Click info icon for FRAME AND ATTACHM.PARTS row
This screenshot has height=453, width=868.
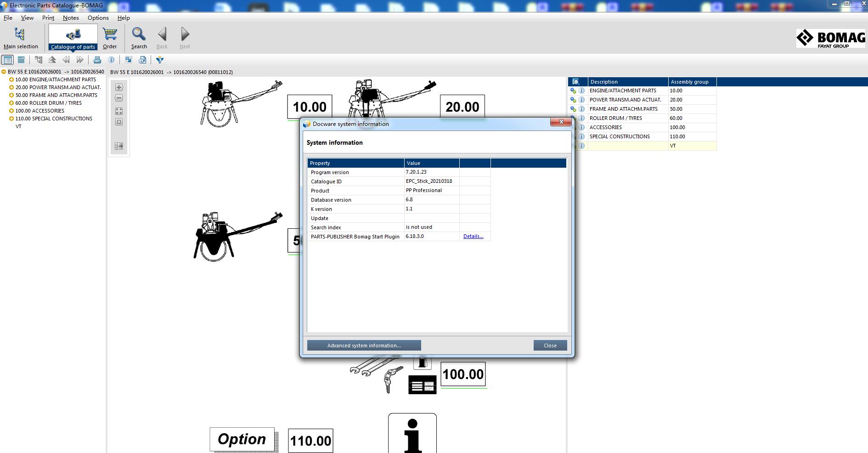[581, 109]
